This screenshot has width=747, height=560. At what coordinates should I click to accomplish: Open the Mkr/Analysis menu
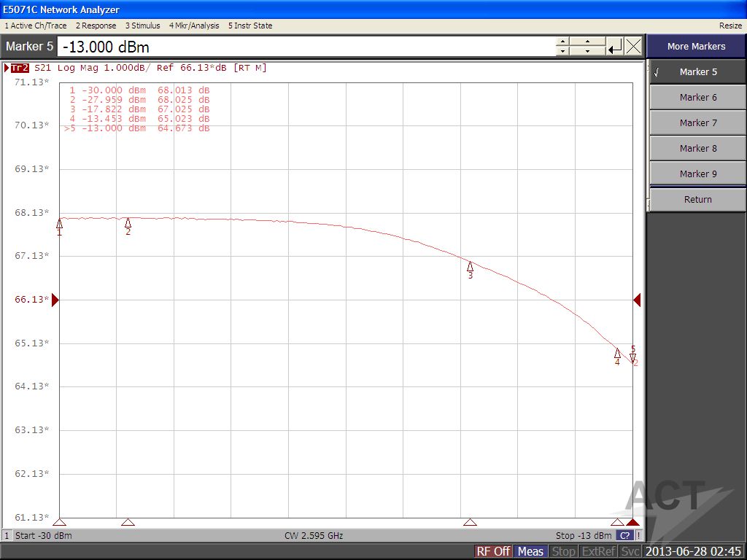point(194,26)
